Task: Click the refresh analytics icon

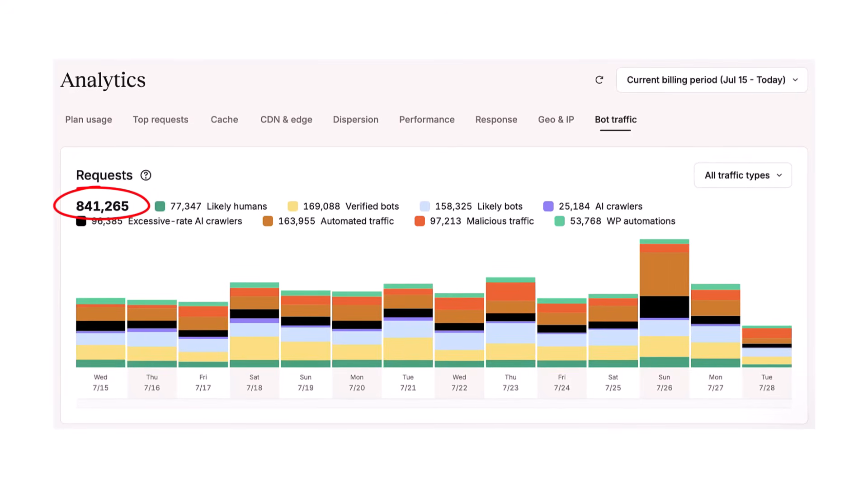Action: pos(599,80)
